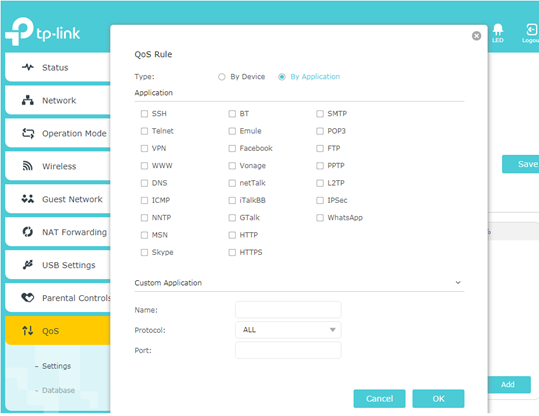Collapse the Custom Application section chevron
This screenshot has width=539, height=416.
pos(458,283)
